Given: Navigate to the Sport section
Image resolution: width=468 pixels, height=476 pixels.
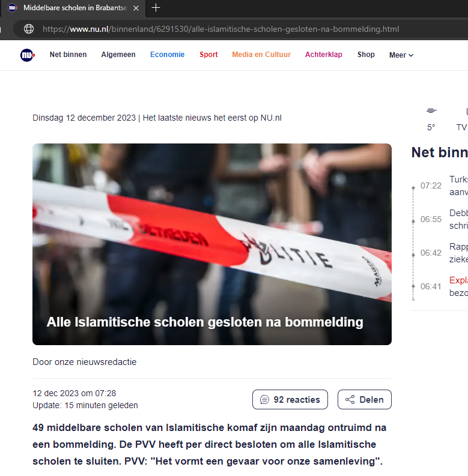Looking at the screenshot, I should tap(208, 55).
